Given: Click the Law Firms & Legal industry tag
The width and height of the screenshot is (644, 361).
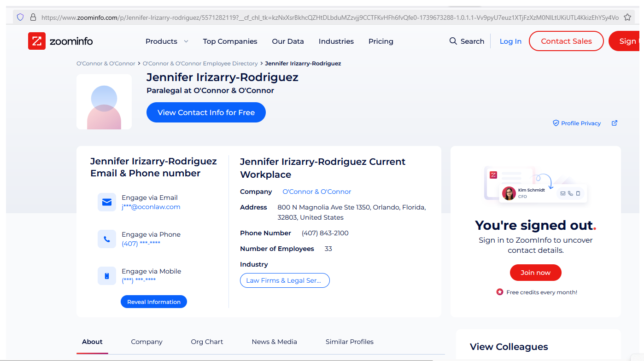Looking at the screenshot, I should [285, 280].
